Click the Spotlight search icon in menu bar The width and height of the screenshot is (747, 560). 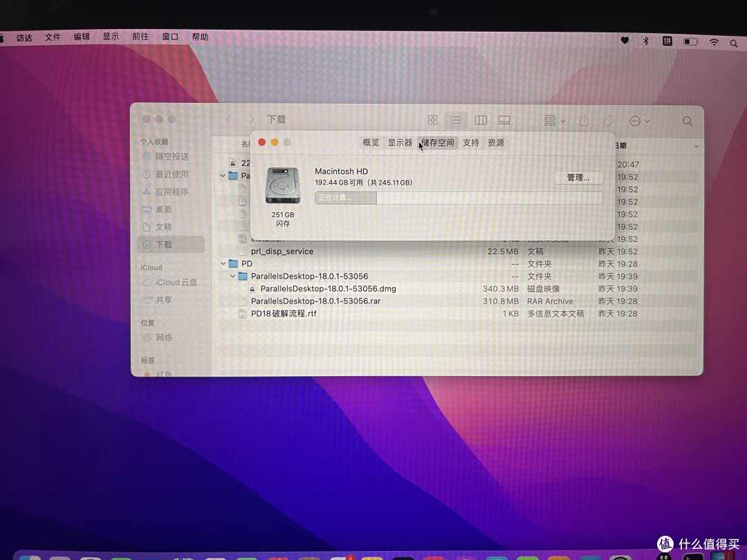[734, 44]
